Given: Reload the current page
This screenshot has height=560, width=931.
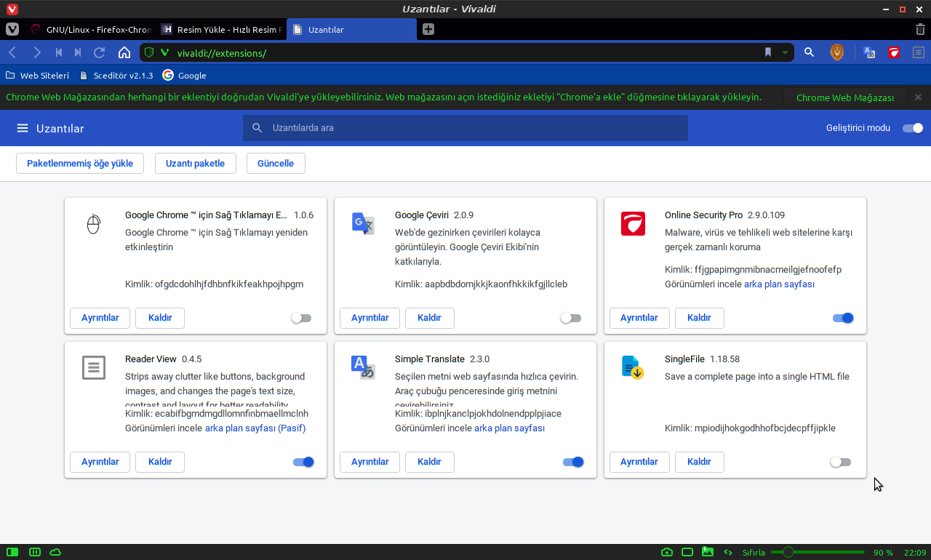Looking at the screenshot, I should [100, 52].
